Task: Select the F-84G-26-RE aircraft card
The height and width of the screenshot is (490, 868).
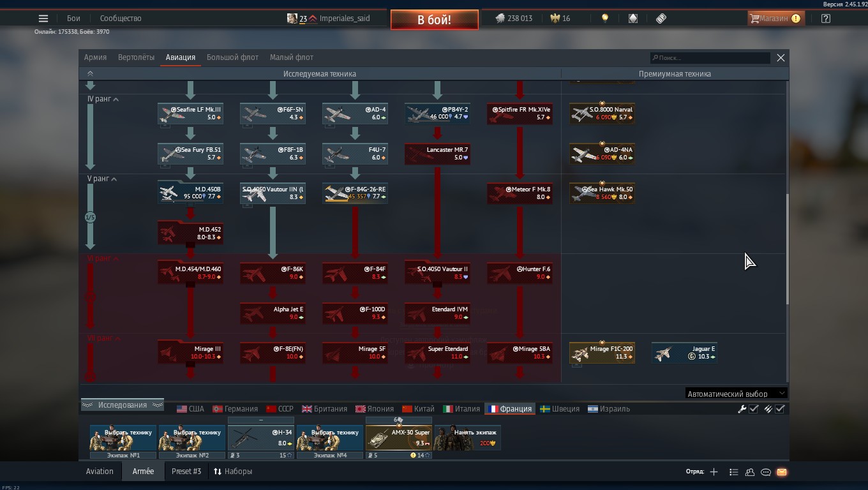Action: coord(355,193)
